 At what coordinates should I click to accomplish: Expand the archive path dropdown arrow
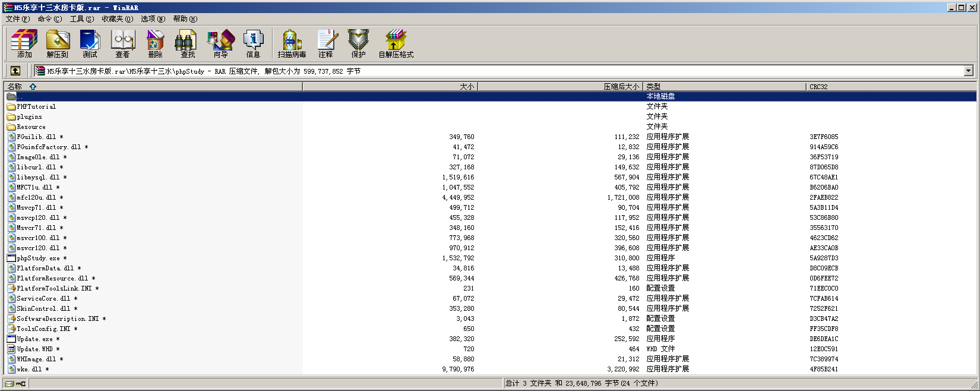coord(968,71)
